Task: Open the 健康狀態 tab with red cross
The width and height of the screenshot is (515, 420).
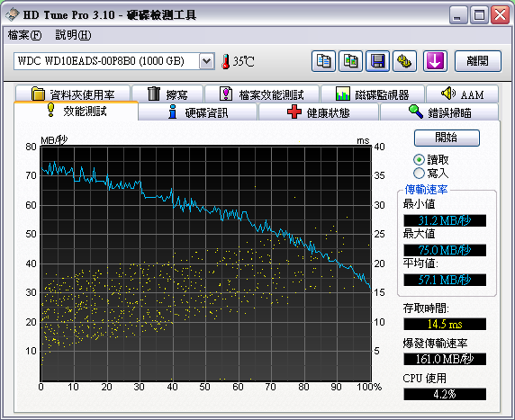Action: pos(318,112)
